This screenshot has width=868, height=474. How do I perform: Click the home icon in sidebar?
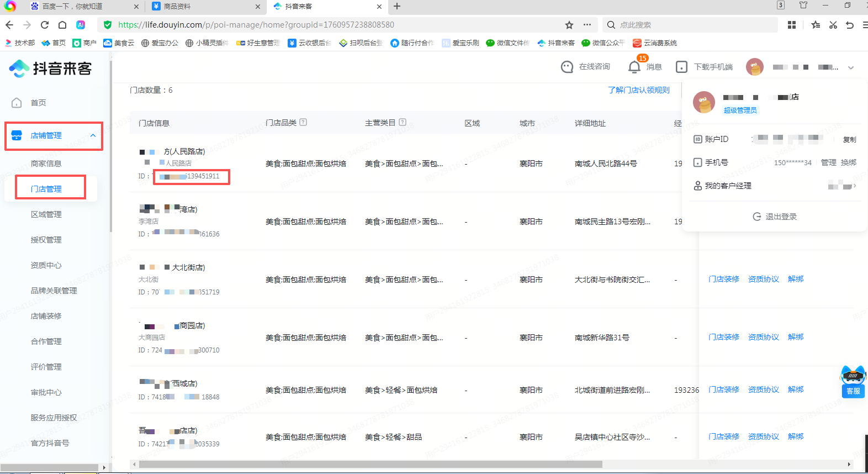pyautogui.click(x=17, y=103)
